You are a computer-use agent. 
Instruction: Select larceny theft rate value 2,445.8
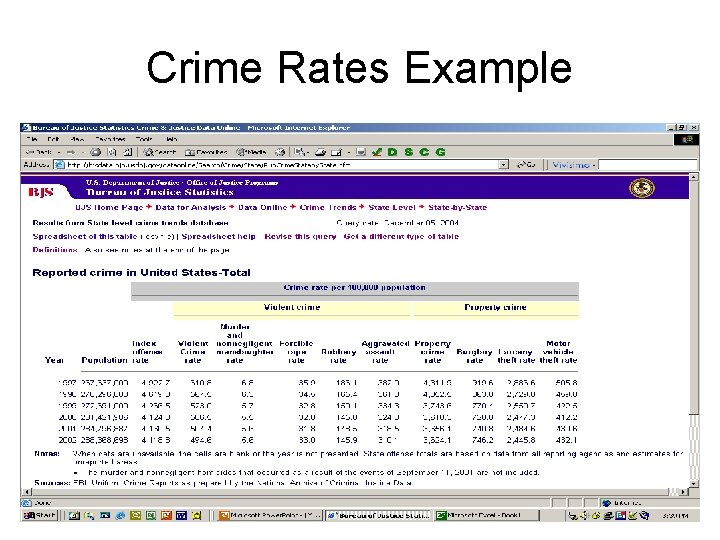(x=521, y=440)
